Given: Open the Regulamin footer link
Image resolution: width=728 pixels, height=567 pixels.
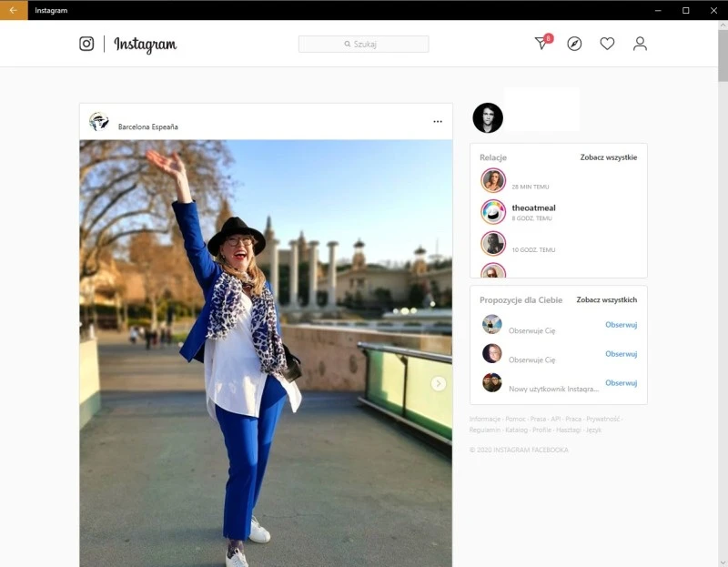Looking at the screenshot, I should 483,429.
